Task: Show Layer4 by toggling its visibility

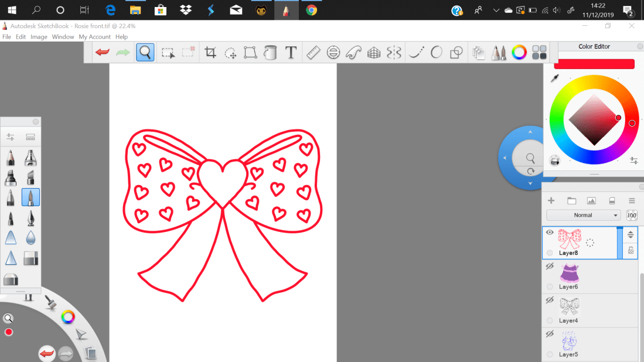Action: [550, 300]
